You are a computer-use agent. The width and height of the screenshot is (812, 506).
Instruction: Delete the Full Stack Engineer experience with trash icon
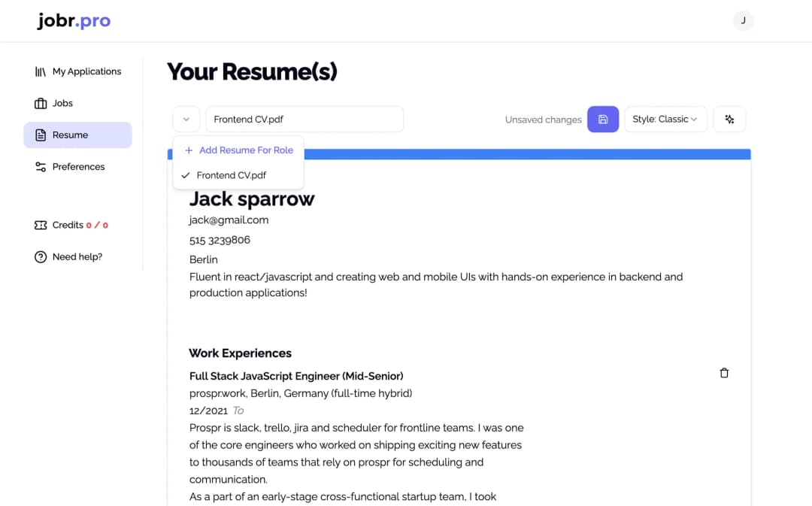(x=724, y=372)
